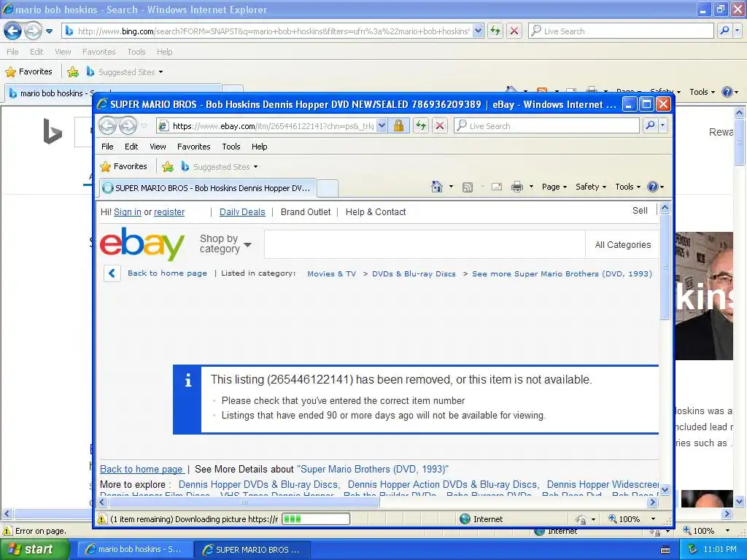Open Help & Contact on eBay

tap(376, 212)
